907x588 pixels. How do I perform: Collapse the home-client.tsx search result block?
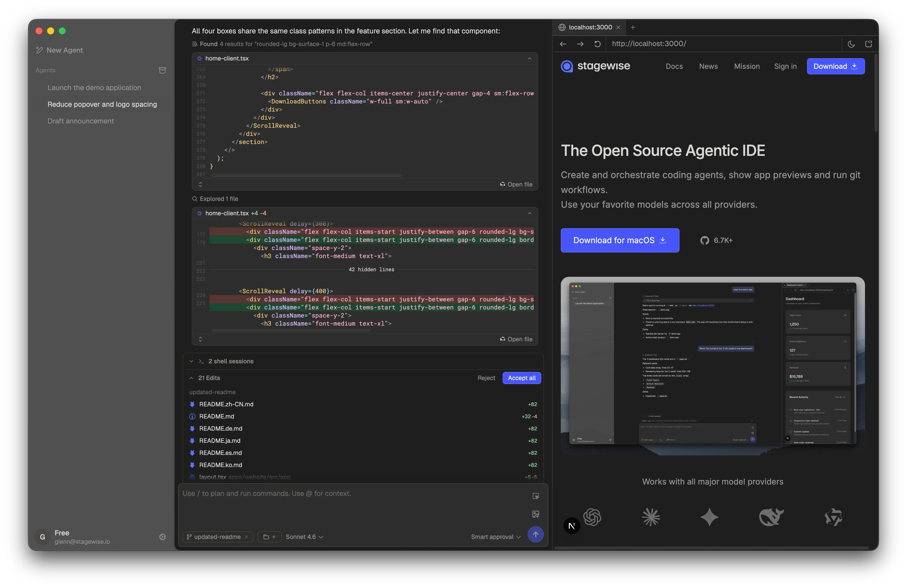tap(529, 58)
